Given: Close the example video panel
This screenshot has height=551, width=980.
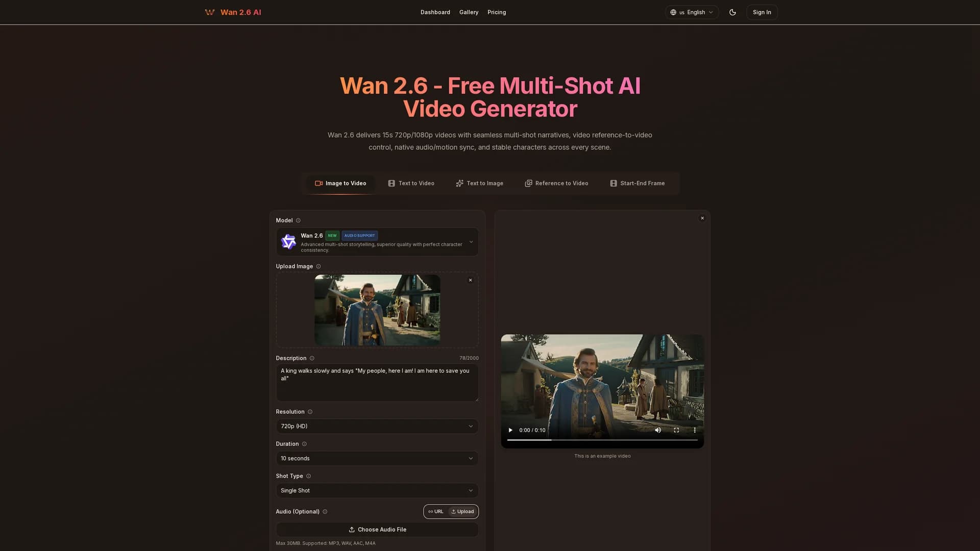Looking at the screenshot, I should click(702, 218).
